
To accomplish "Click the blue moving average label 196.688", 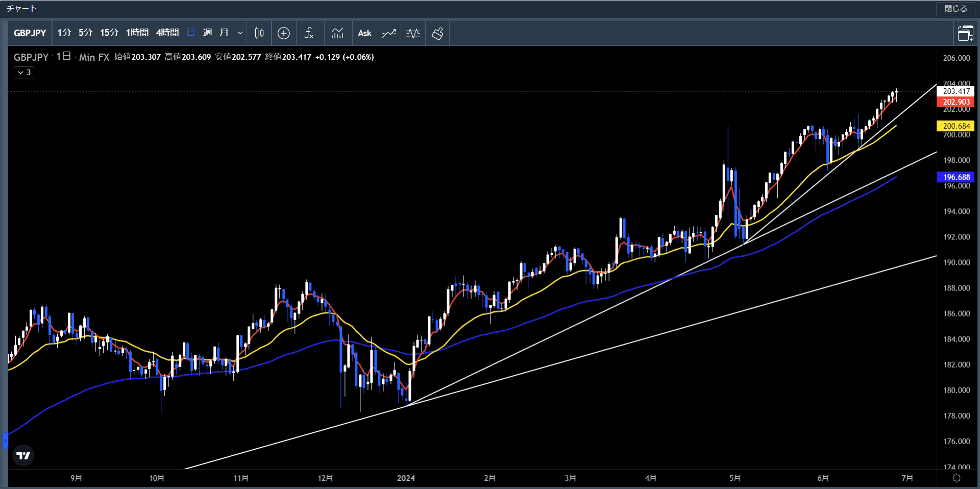I will tap(956, 177).
